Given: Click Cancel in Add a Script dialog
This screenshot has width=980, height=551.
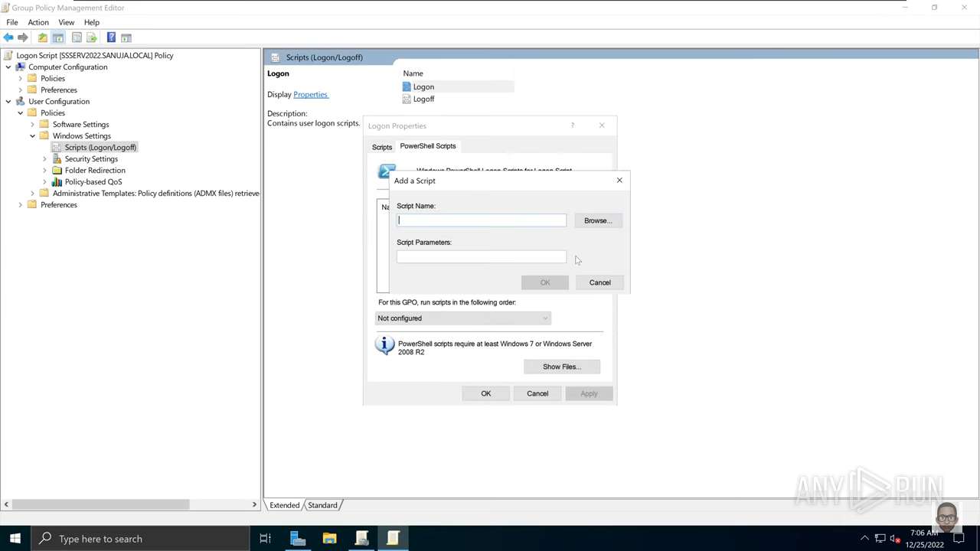Looking at the screenshot, I should click(x=599, y=282).
